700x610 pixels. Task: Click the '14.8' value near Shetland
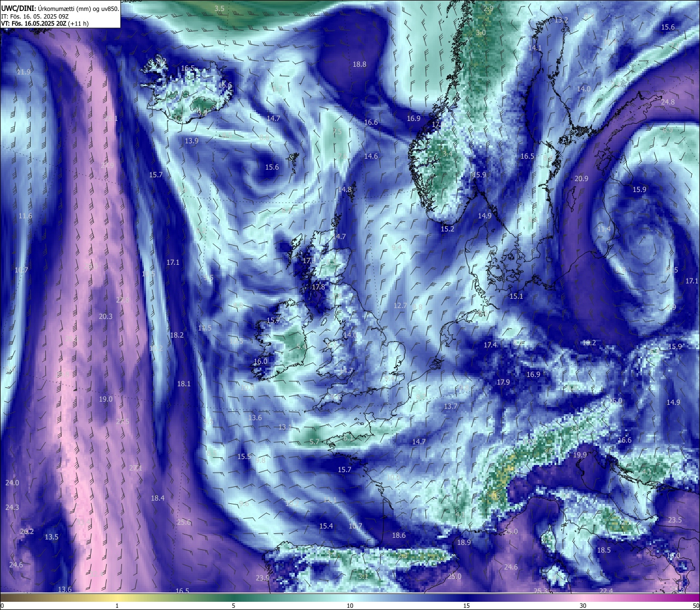[x=345, y=189]
